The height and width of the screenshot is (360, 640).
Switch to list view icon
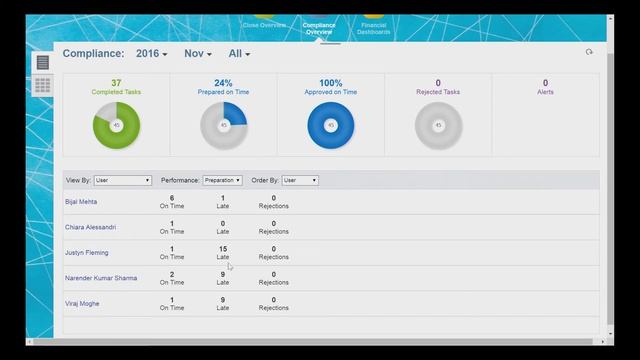[42, 62]
